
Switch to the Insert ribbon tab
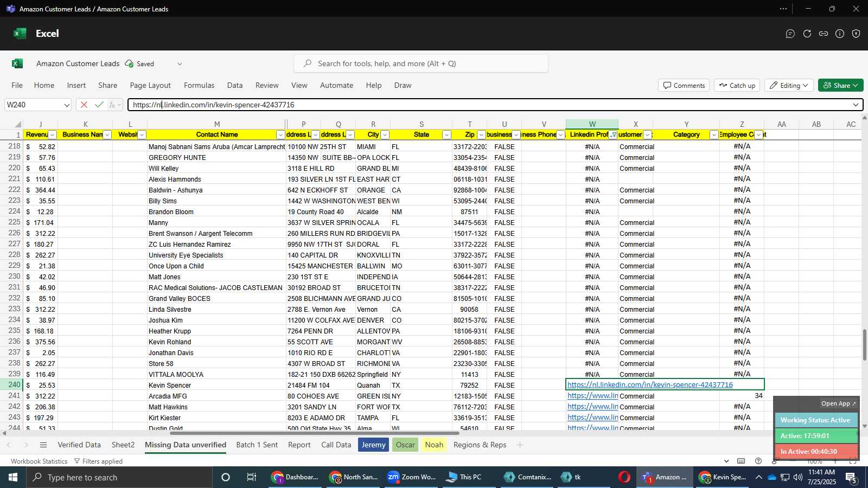coord(76,85)
